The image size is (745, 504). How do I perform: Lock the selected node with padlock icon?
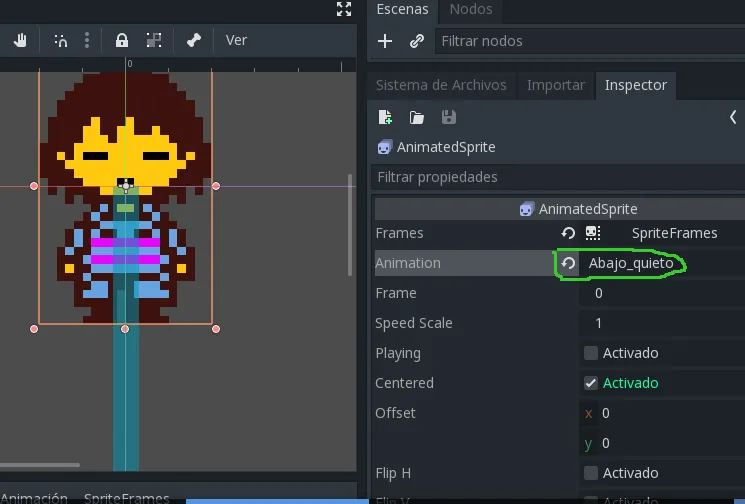(x=122, y=40)
